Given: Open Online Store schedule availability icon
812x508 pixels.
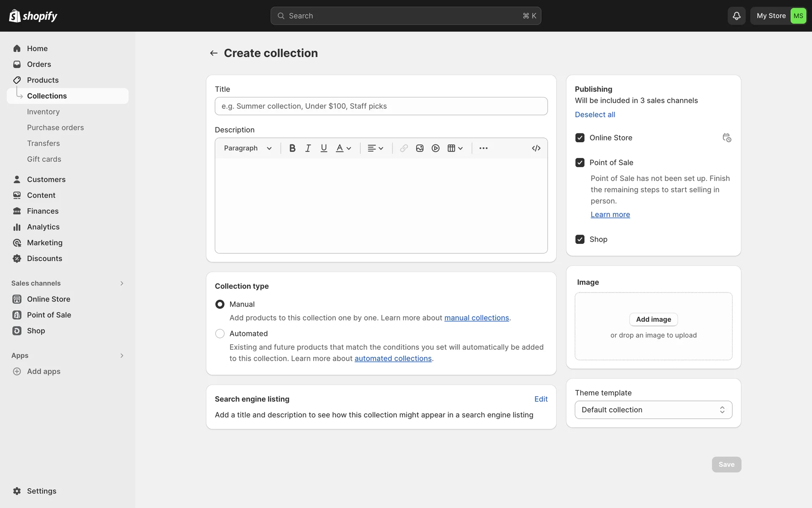Looking at the screenshot, I should [727, 138].
